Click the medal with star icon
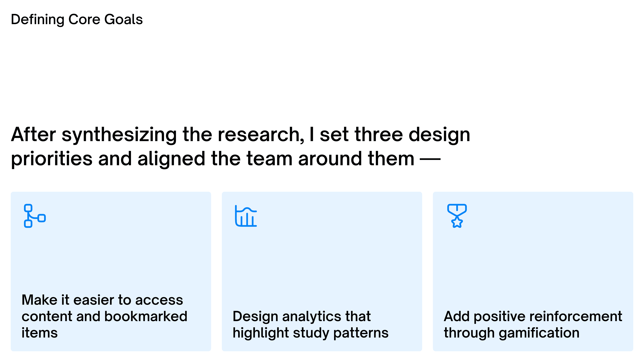Screen dimensions: 644x362 (457, 216)
